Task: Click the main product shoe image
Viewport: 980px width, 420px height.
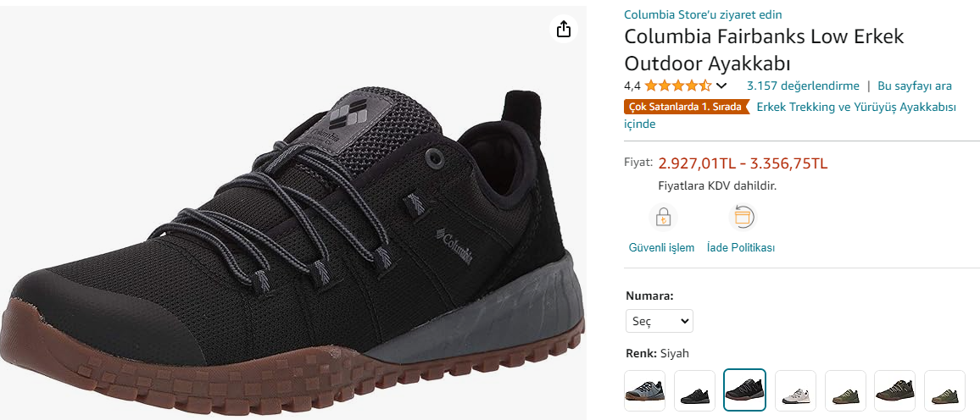Action: [293, 246]
